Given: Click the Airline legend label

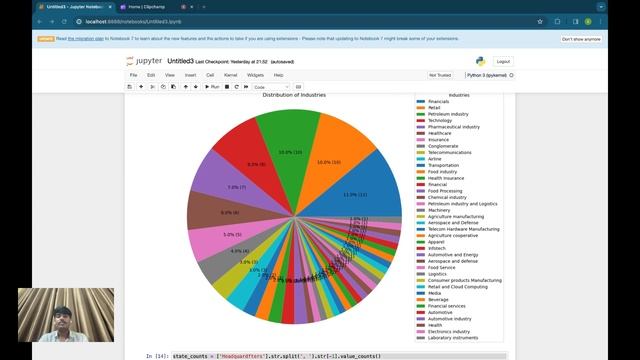Looking at the screenshot, I should [434, 159].
